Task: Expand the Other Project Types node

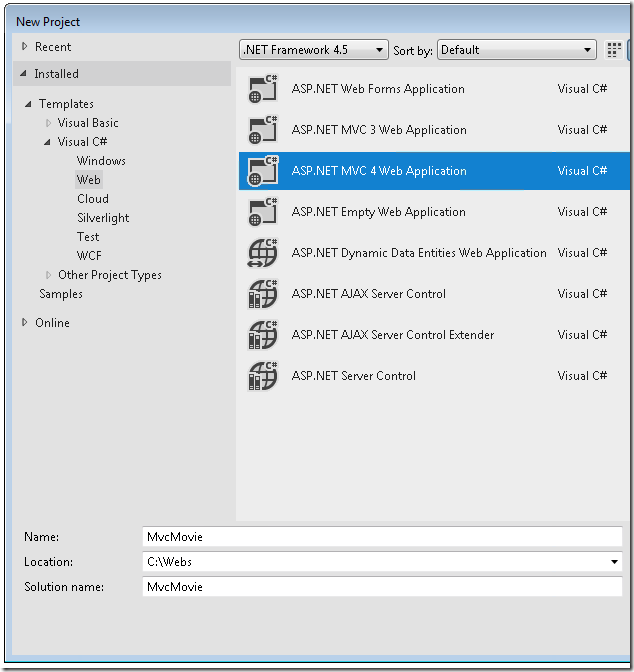Action: (x=48, y=275)
